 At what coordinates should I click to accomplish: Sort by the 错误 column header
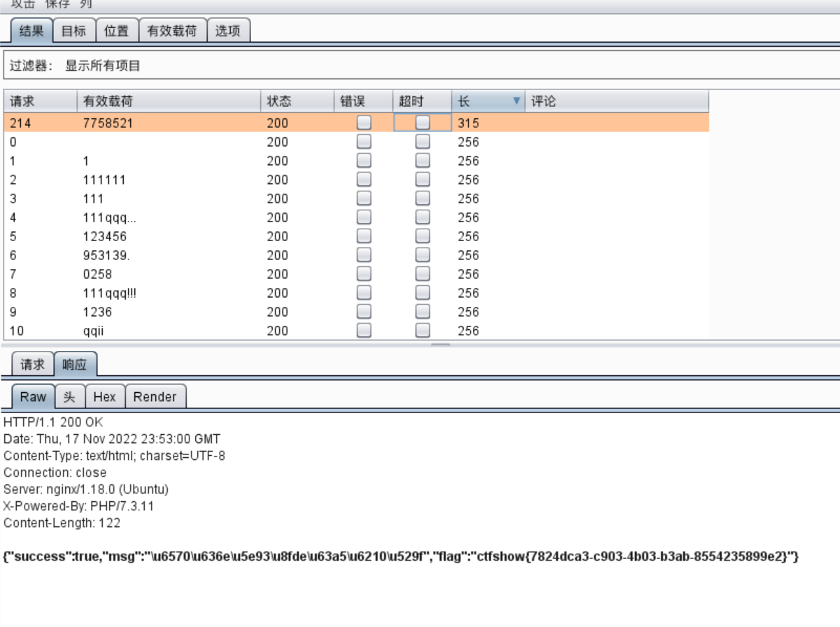click(364, 101)
